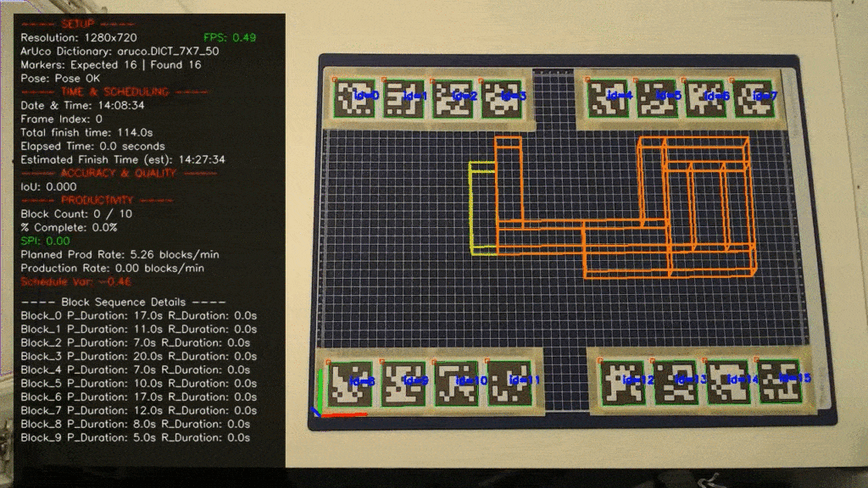Click the red Schedule Var value

click(x=75, y=281)
